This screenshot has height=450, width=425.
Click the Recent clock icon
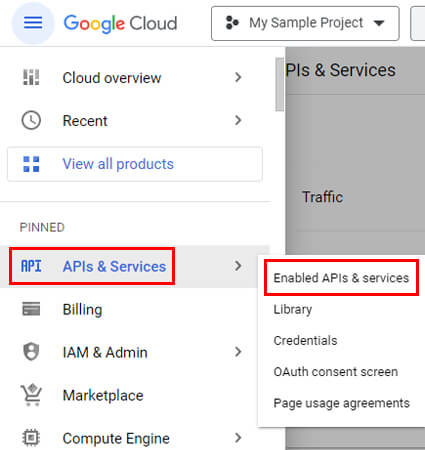[31, 120]
